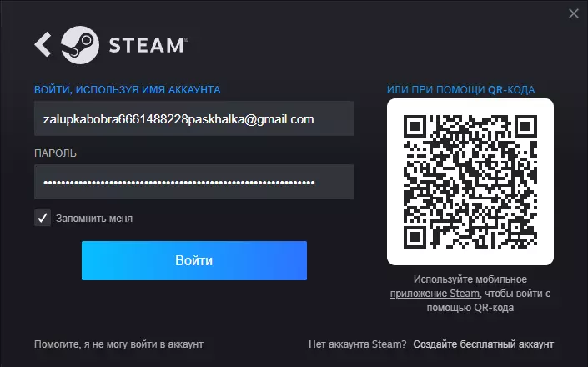Follow the Создайте бесплатный аккаунт link
The width and height of the screenshot is (588, 367).
(484, 344)
